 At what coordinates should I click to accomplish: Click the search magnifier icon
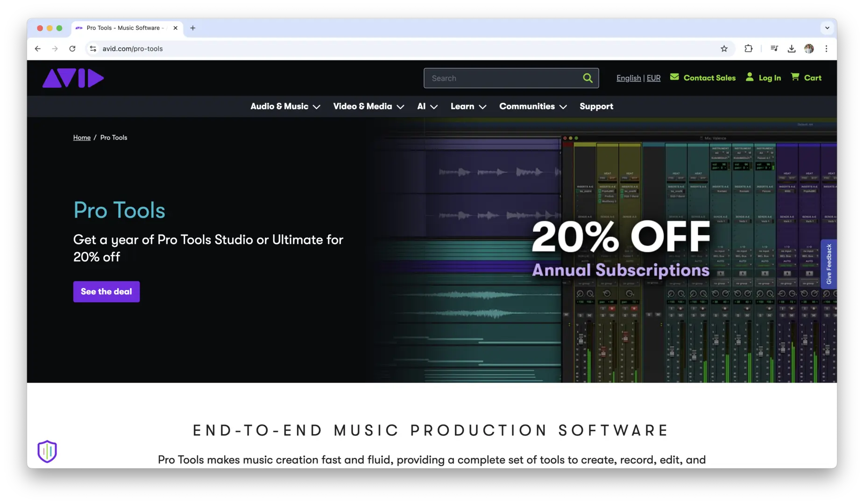coord(588,78)
